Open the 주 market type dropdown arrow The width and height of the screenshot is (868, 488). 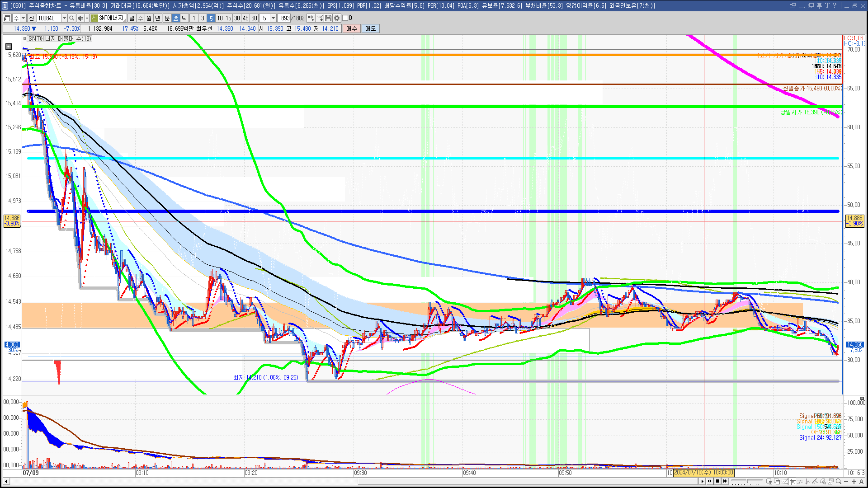click(23, 18)
